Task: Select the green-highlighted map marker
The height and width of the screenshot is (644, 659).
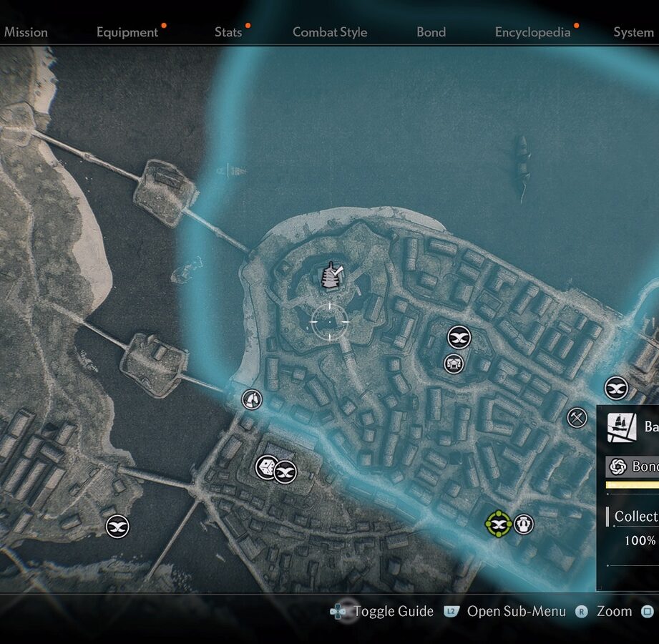Action: pos(499,524)
